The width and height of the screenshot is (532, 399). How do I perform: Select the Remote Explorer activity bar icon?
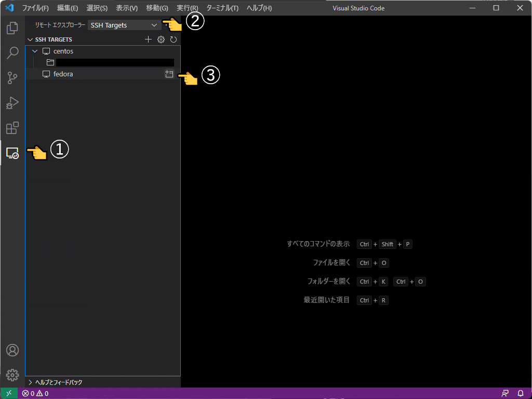click(12, 153)
